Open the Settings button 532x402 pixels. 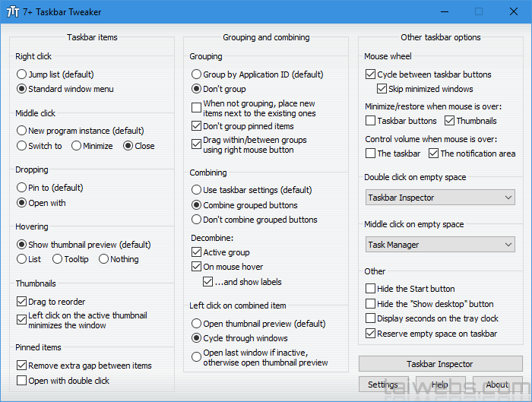click(x=383, y=385)
